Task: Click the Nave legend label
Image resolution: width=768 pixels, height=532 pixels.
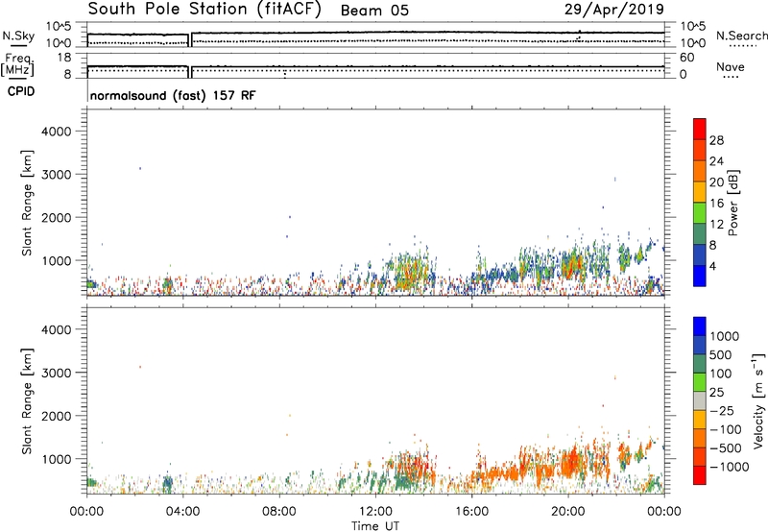Action: [x=731, y=66]
